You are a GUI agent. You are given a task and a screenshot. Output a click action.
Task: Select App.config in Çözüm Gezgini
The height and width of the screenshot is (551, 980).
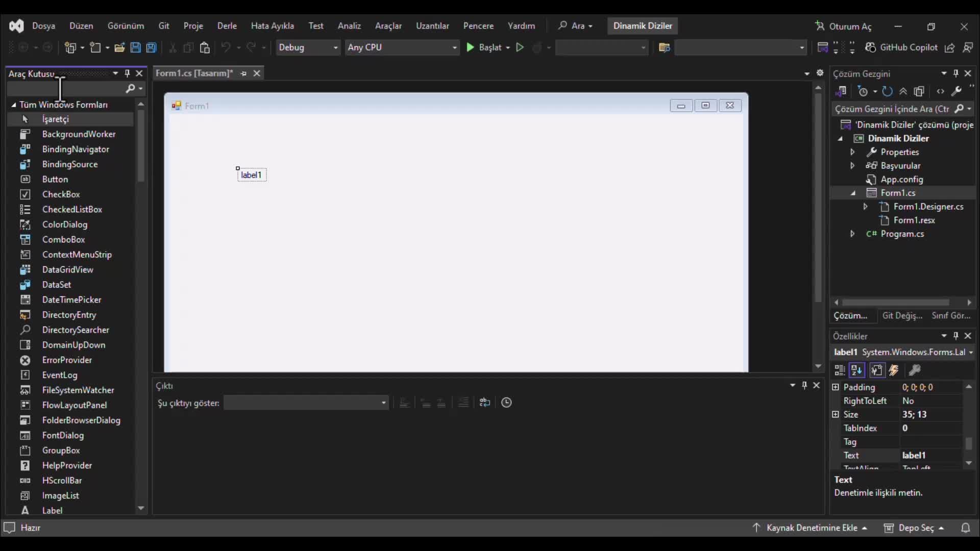pyautogui.click(x=901, y=180)
